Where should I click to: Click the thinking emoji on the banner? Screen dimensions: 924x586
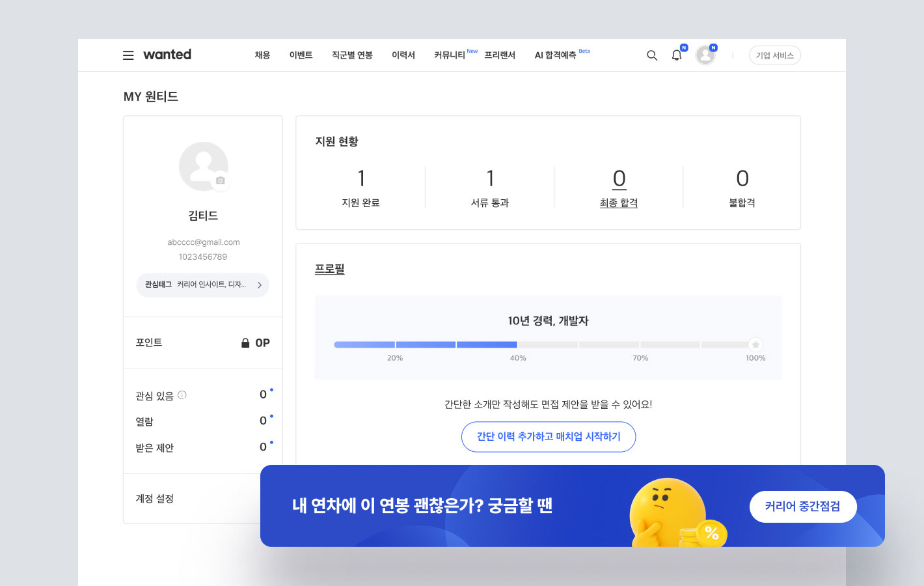click(668, 512)
